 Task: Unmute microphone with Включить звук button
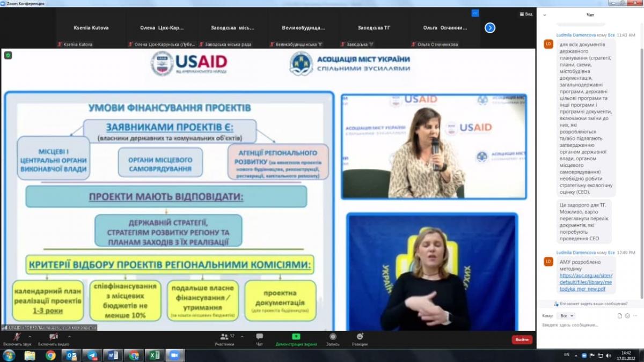pyautogui.click(x=16, y=338)
